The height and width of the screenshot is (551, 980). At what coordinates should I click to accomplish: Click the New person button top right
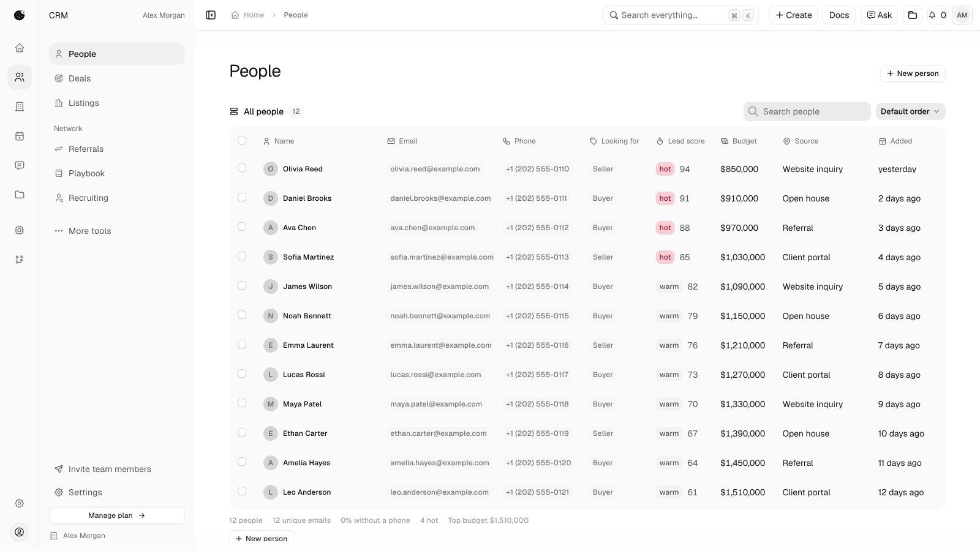pos(913,73)
